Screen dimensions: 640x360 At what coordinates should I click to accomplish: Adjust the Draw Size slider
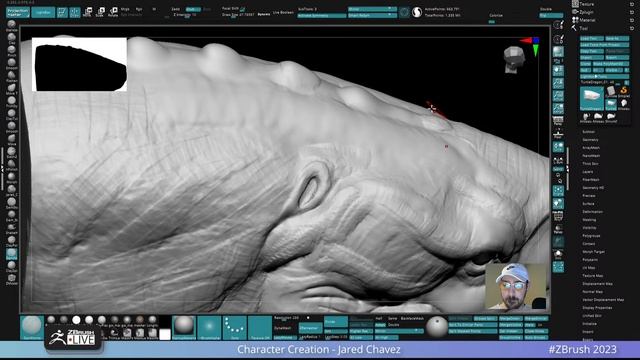pos(239,15)
